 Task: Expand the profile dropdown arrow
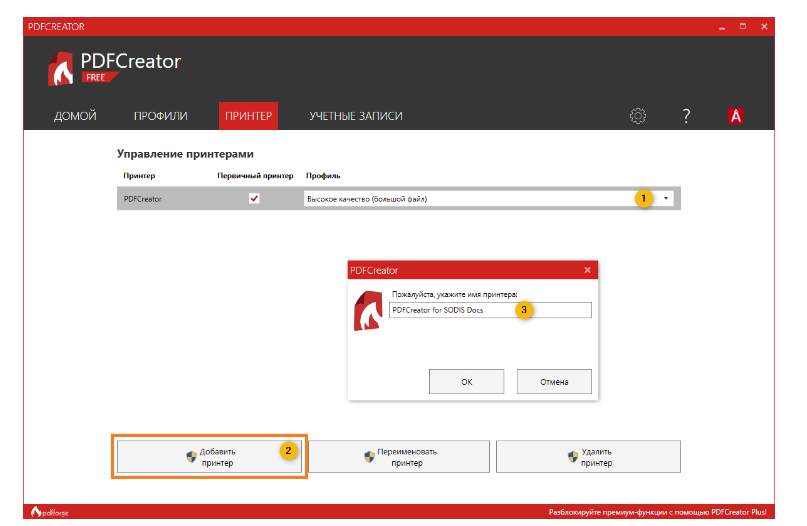(x=665, y=198)
